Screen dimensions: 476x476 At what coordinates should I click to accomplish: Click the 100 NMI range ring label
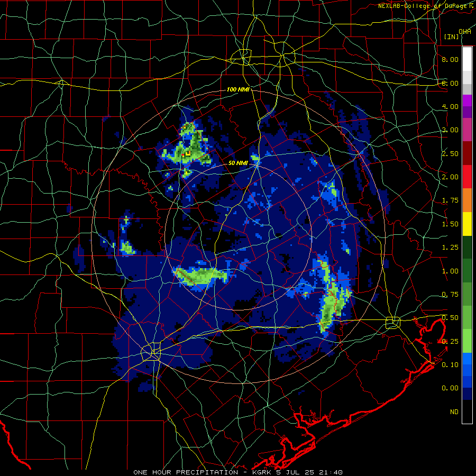point(238,89)
